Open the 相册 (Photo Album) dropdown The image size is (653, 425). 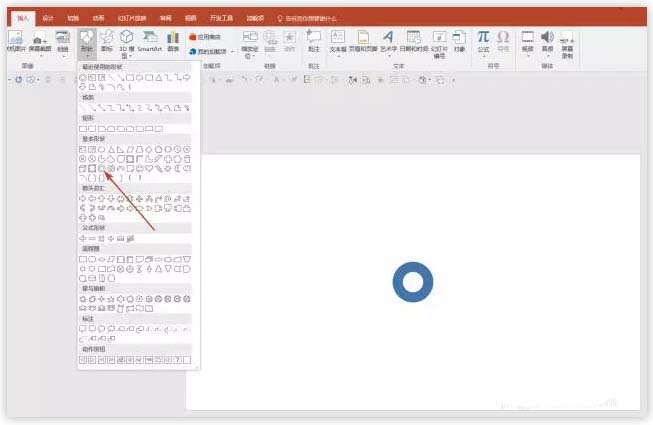click(63, 43)
